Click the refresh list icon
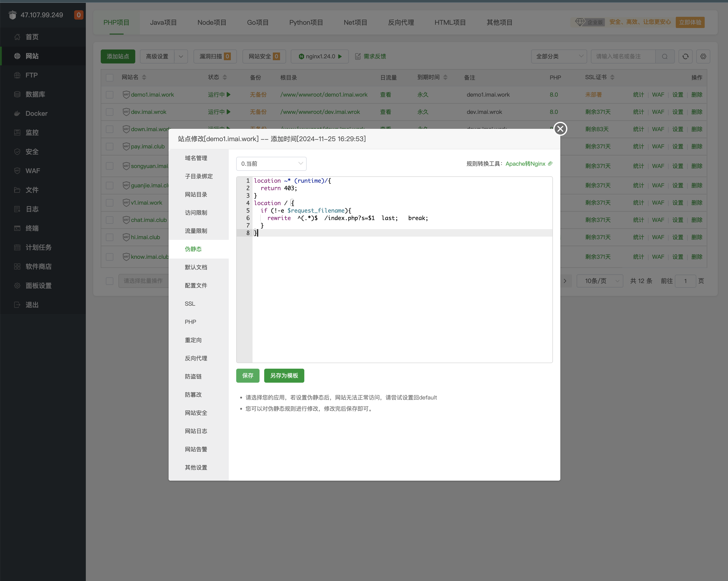 (x=685, y=56)
